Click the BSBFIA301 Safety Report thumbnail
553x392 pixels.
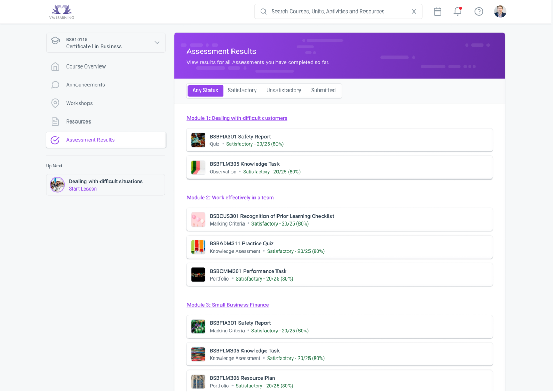198,140
